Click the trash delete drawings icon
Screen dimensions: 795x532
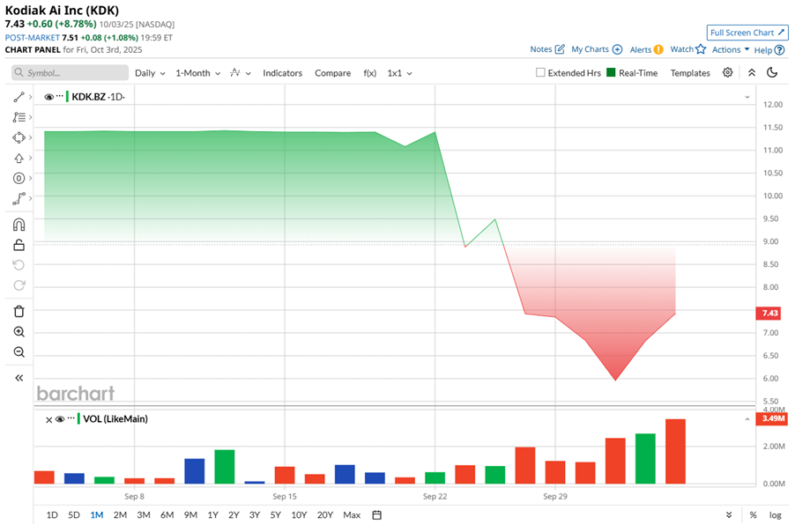(19, 311)
